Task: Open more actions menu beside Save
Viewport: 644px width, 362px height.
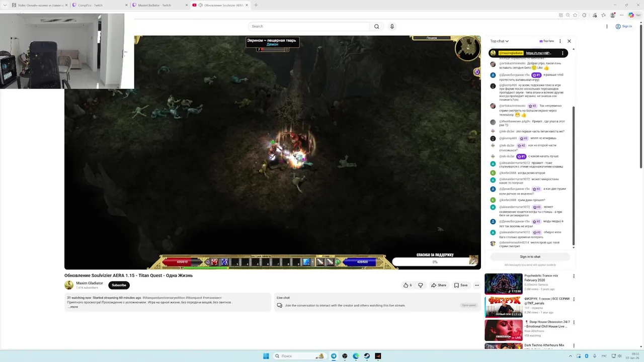Action: coord(477,285)
